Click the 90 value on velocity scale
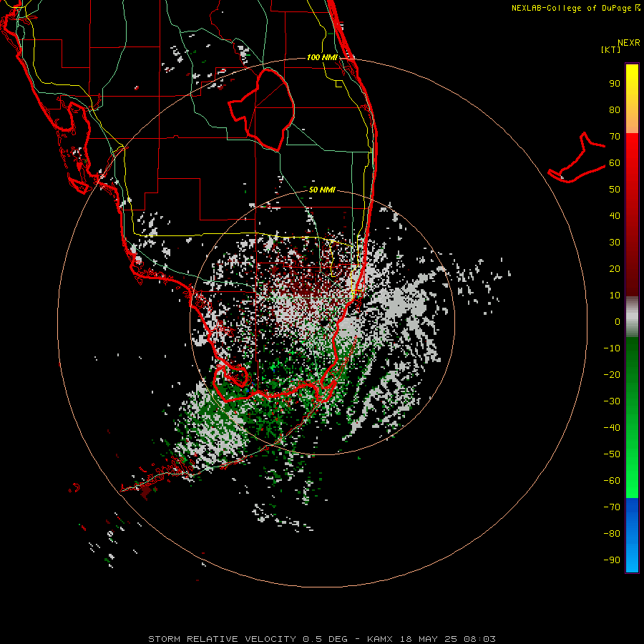Image resolution: width=644 pixels, height=644 pixels. [615, 84]
